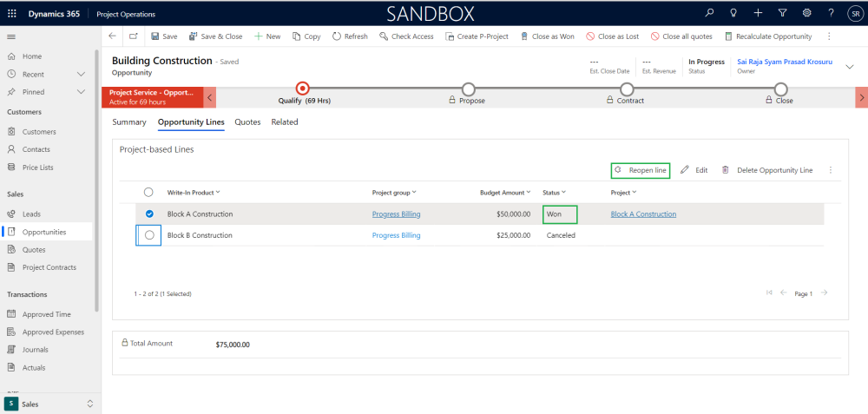This screenshot has height=414, width=868.
Task: Switch to the Summary tab
Action: [x=129, y=122]
